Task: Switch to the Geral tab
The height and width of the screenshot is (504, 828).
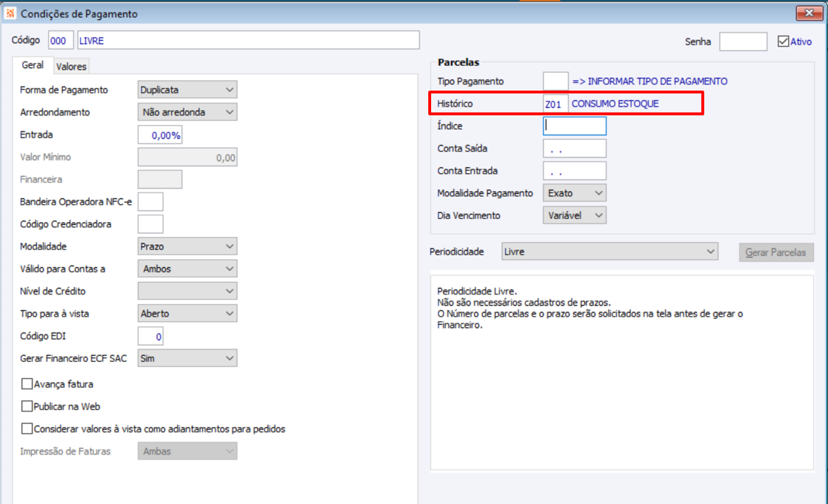Action: [x=32, y=65]
